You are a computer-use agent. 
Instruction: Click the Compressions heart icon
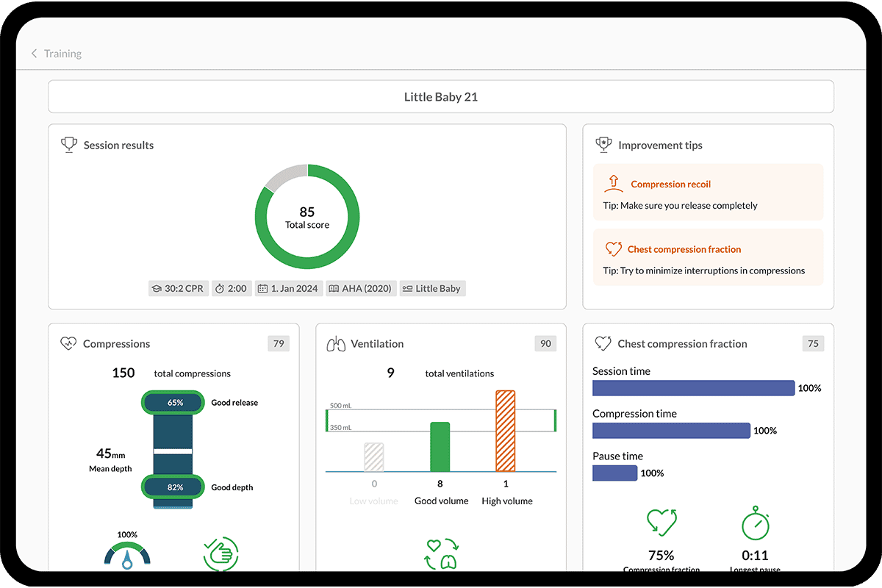(x=68, y=343)
